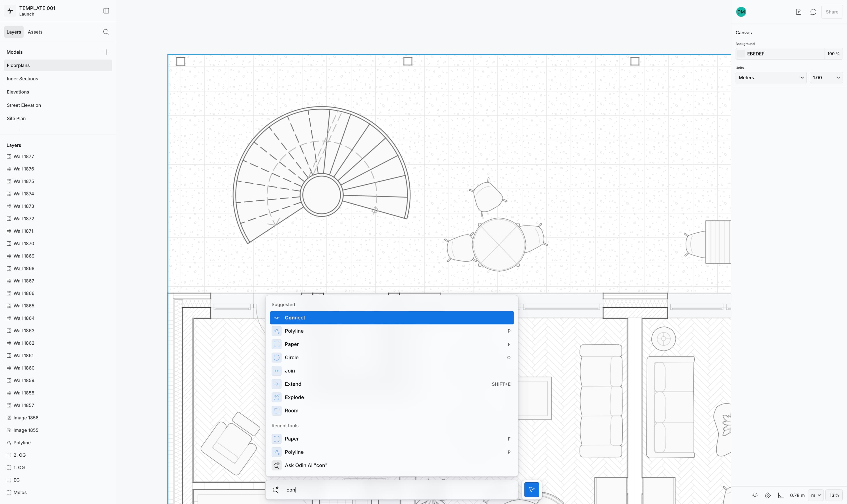Choose the Circle tool suggestion
847x504 pixels.
(392, 357)
